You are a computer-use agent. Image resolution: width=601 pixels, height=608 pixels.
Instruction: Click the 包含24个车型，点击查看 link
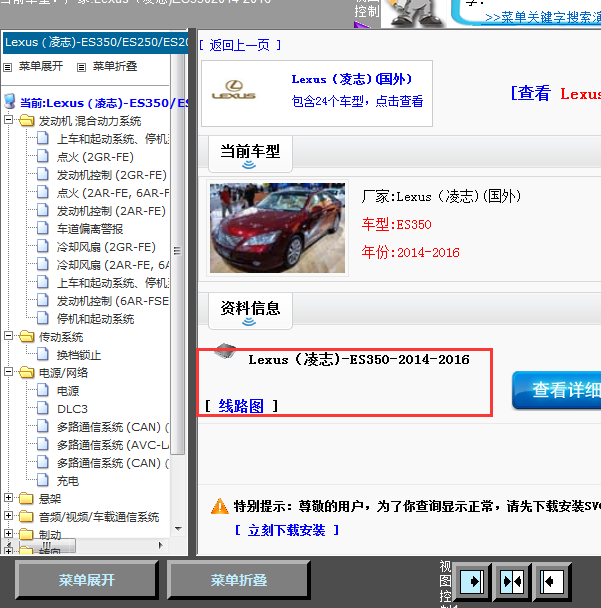pyautogui.click(x=357, y=101)
